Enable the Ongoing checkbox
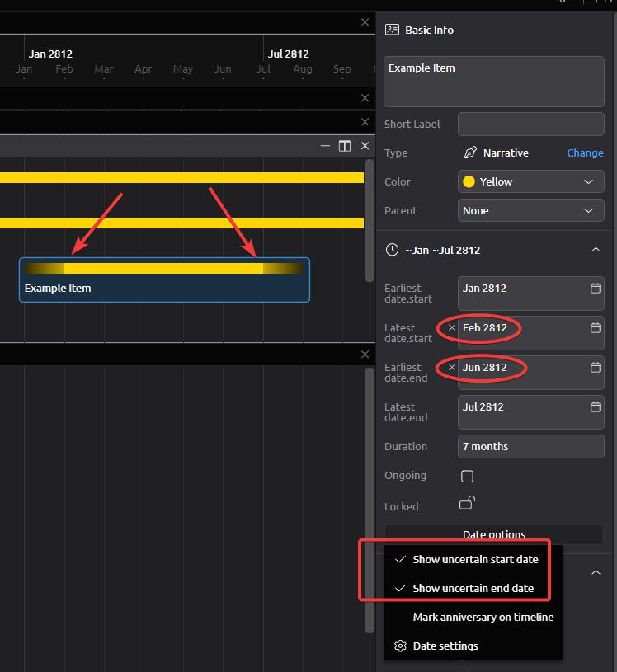 coord(467,476)
